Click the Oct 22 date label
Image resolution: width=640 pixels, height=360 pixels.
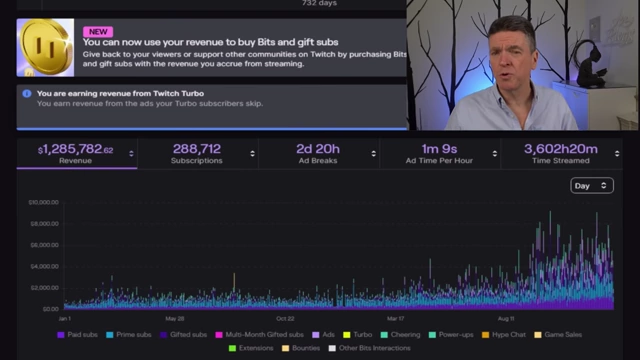pos(285,318)
